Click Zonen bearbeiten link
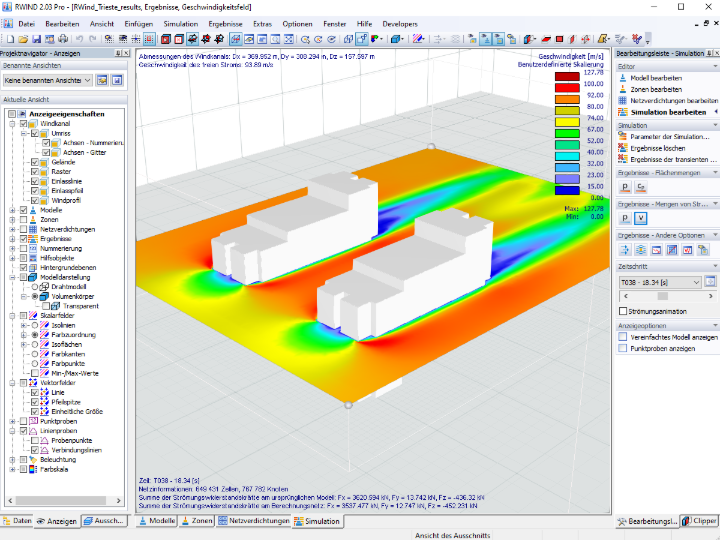The width and height of the screenshot is (720, 540). (656, 90)
